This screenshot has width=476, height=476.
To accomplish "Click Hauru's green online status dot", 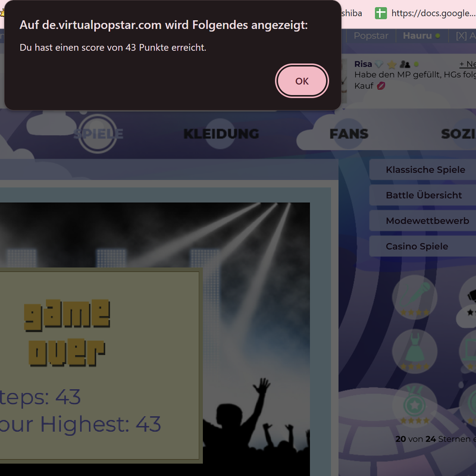I will coord(438,36).
